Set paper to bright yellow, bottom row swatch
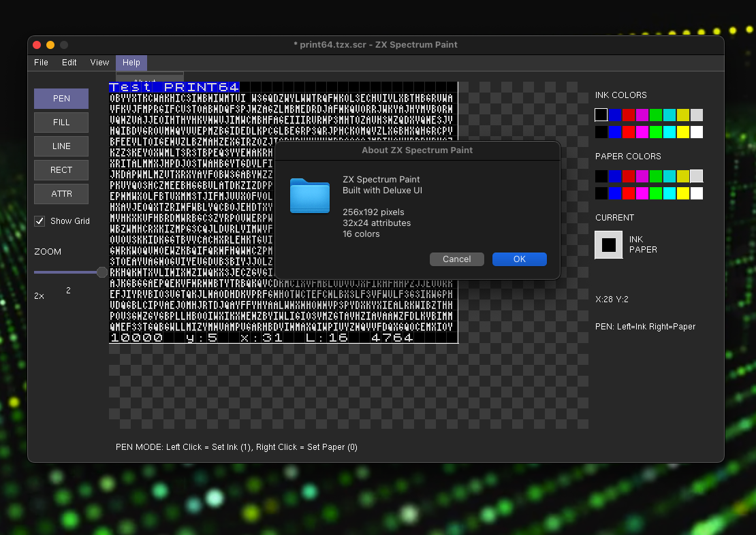This screenshot has height=535, width=756. 682,193
